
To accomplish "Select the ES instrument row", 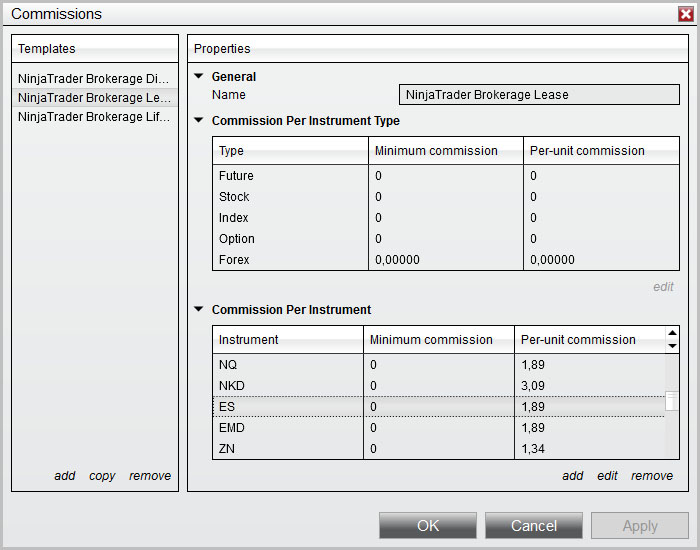I will coord(439,406).
